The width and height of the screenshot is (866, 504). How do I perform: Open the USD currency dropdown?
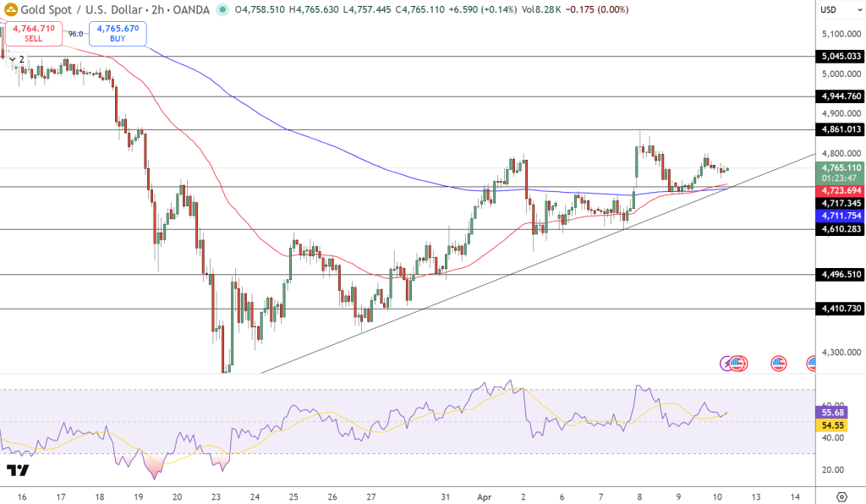(840, 11)
